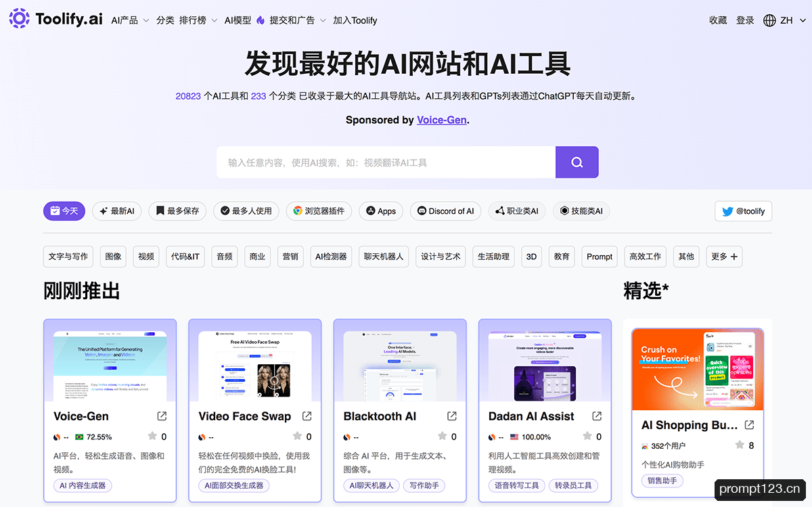Click the US flag on Dadan AI Assist
Viewport: 812px width, 507px height.
[x=514, y=437]
